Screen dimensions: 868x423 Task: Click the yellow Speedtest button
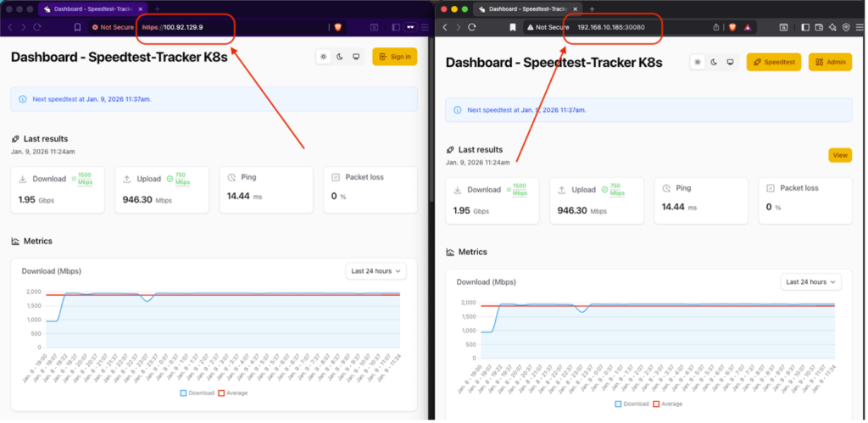tap(773, 62)
